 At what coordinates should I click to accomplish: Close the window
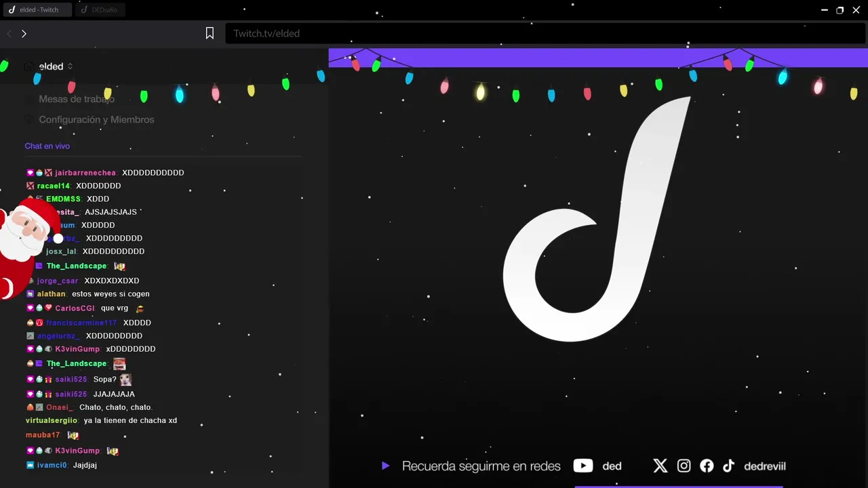click(856, 10)
